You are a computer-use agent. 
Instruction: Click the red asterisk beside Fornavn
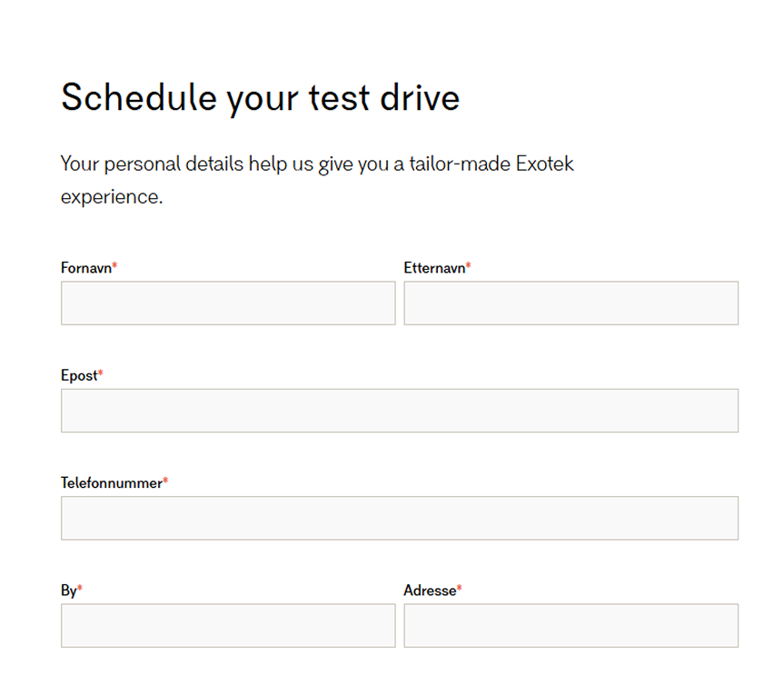coord(115,267)
